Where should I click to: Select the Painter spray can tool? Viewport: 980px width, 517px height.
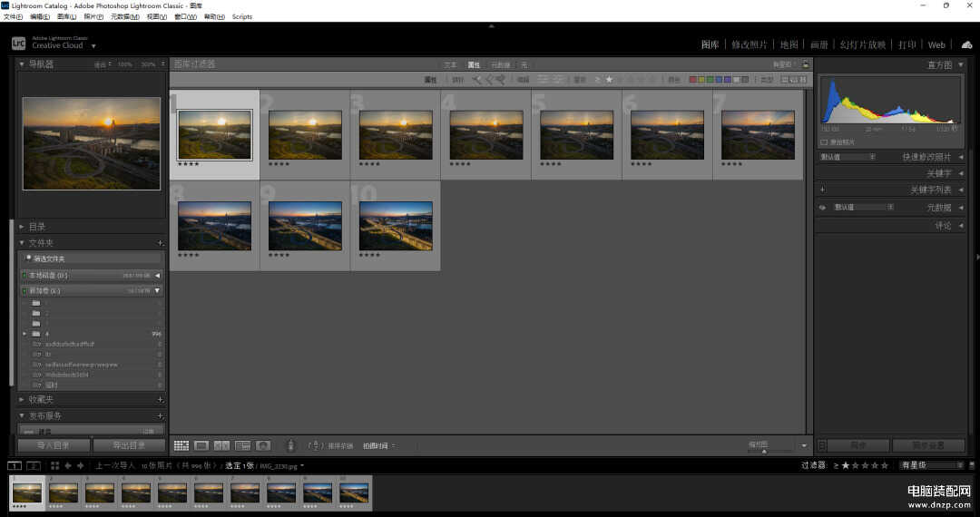click(x=290, y=445)
